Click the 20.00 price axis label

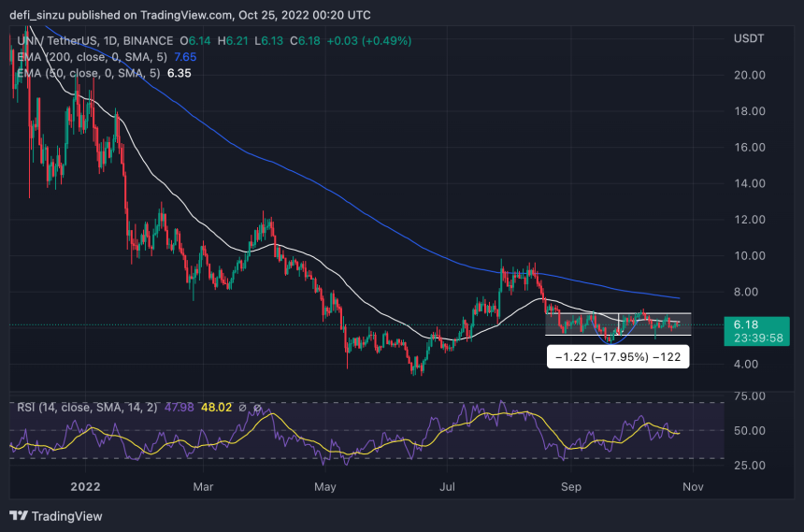(749, 75)
